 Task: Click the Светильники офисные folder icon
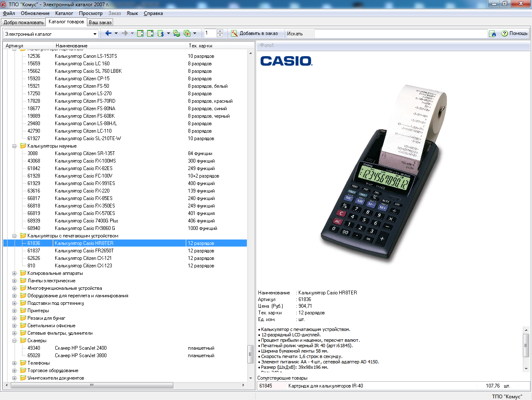[23, 326]
